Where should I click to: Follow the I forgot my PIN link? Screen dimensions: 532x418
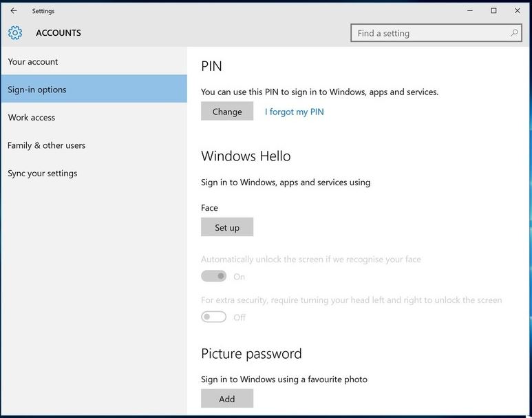click(x=294, y=112)
